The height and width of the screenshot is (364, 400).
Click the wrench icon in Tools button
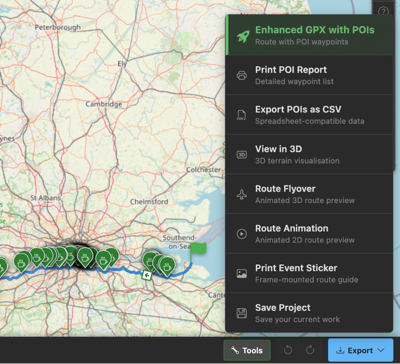pos(235,350)
